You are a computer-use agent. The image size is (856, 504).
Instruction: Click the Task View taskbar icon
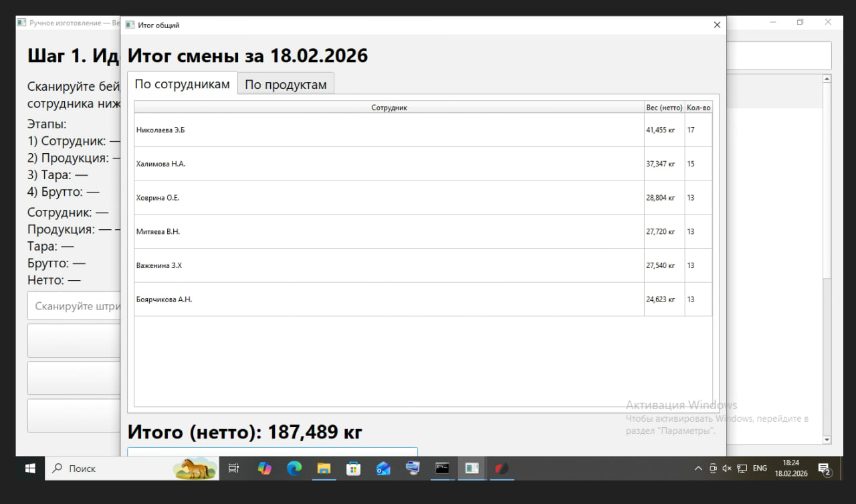pos(233,469)
